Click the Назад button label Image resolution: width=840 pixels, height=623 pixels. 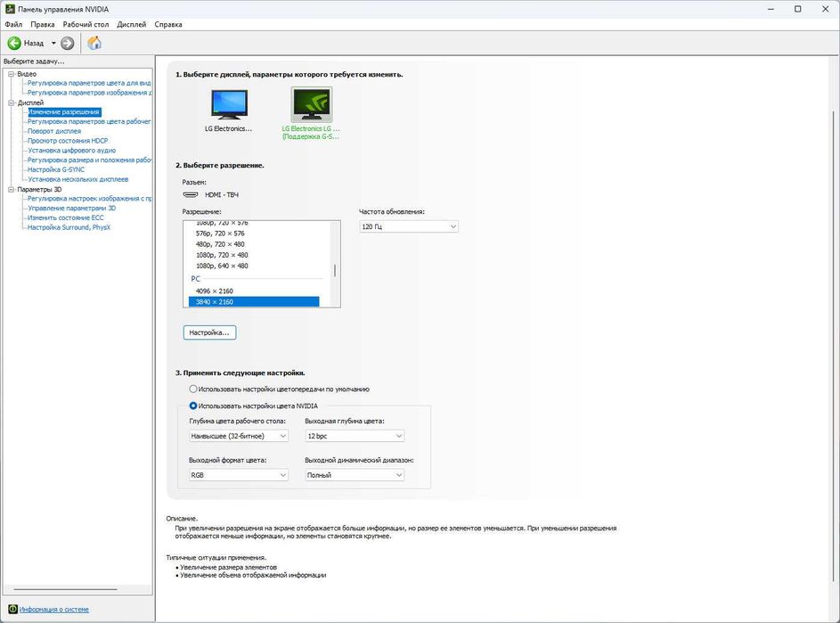(x=34, y=44)
